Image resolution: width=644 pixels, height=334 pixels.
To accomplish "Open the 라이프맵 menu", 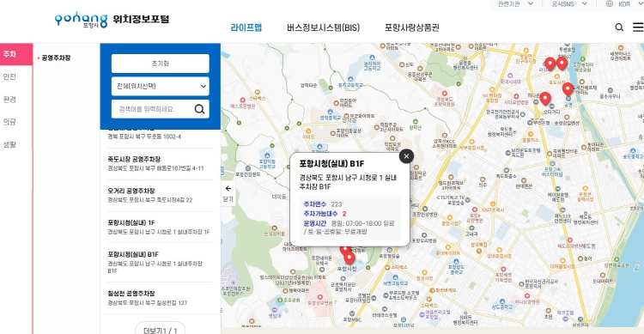I will 246,27.
